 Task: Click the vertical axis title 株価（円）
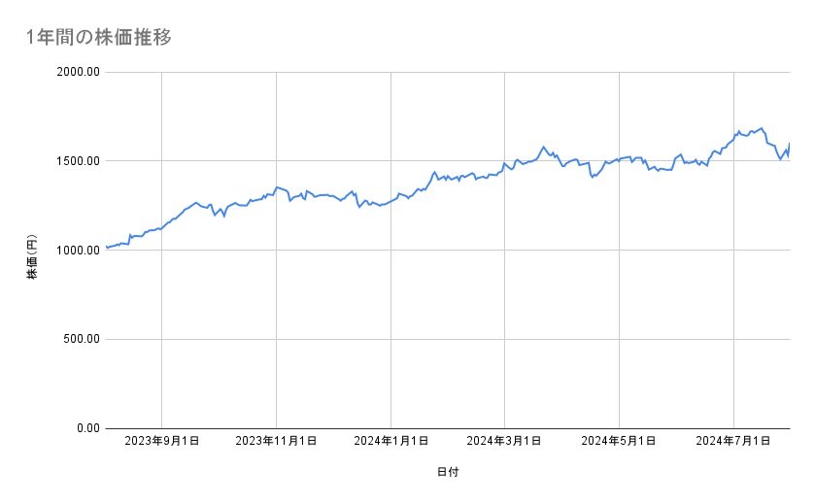click(32, 258)
